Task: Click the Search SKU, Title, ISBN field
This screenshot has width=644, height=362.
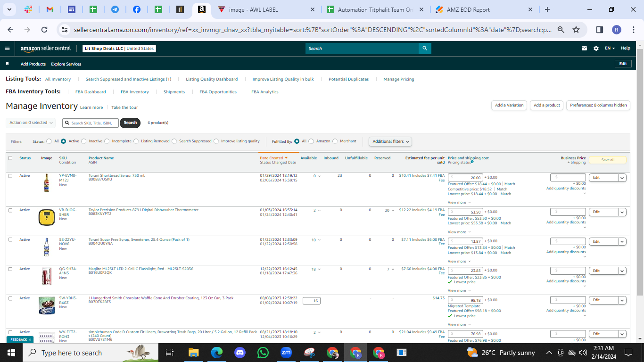Action: coord(91,123)
